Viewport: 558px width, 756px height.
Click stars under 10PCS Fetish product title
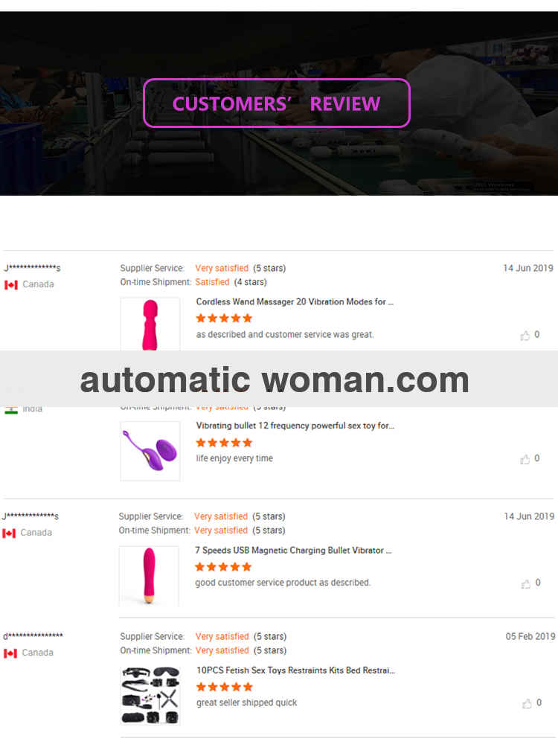225,687
